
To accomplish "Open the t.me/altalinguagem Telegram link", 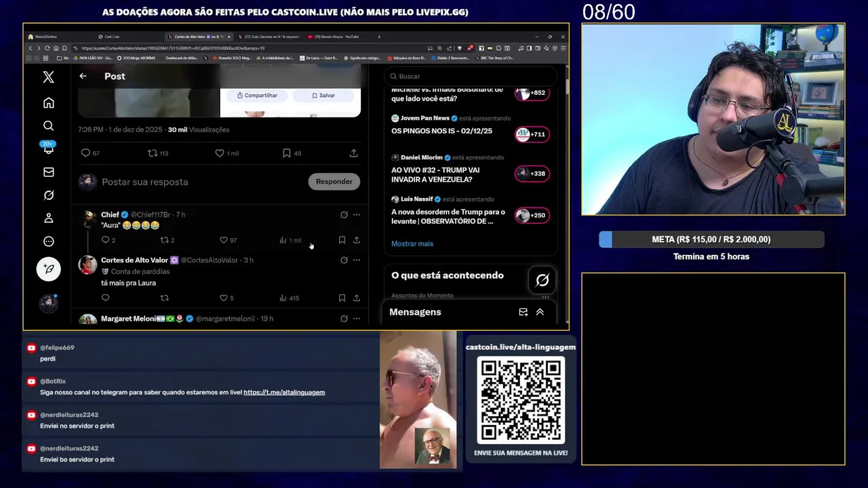I will click(x=284, y=392).
